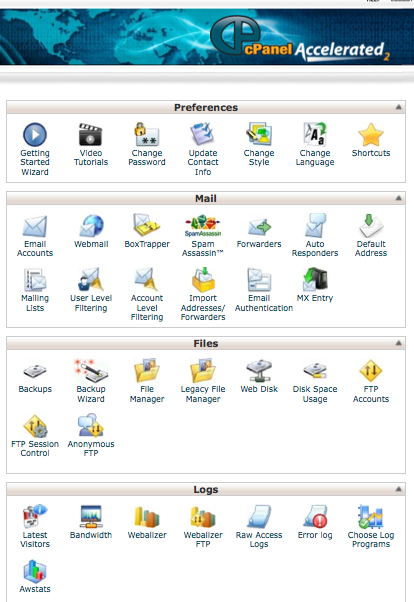
Task: Open the File Manager icon
Action: click(x=147, y=370)
